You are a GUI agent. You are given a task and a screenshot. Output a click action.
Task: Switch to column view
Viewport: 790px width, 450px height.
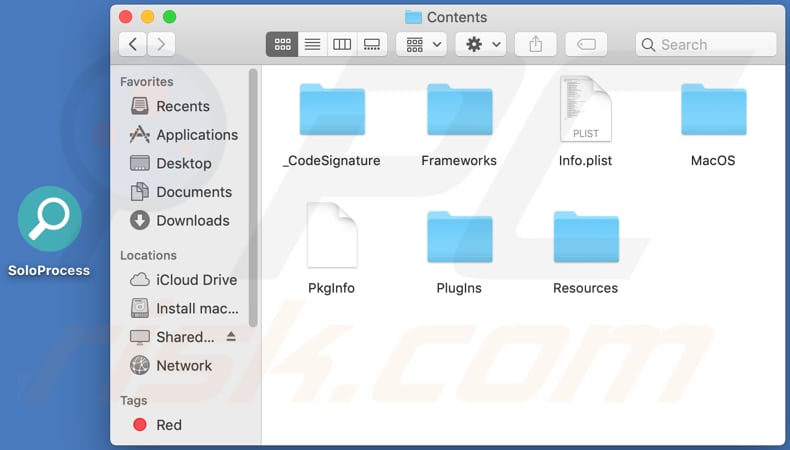pyautogui.click(x=342, y=44)
